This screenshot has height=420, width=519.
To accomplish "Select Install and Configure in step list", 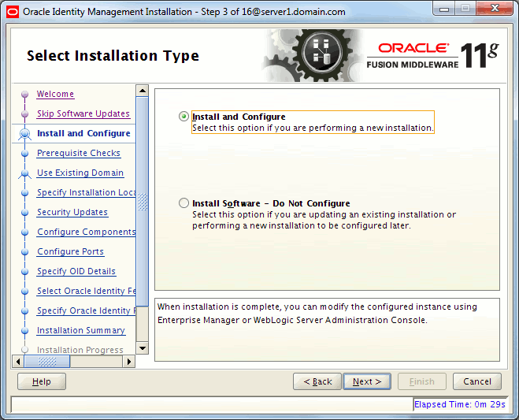I will 83,133.
